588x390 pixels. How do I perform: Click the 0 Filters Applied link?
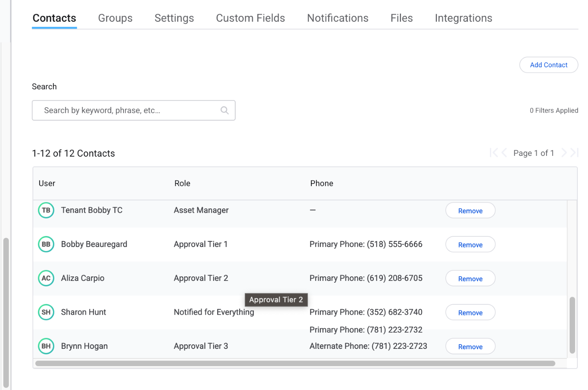point(553,111)
